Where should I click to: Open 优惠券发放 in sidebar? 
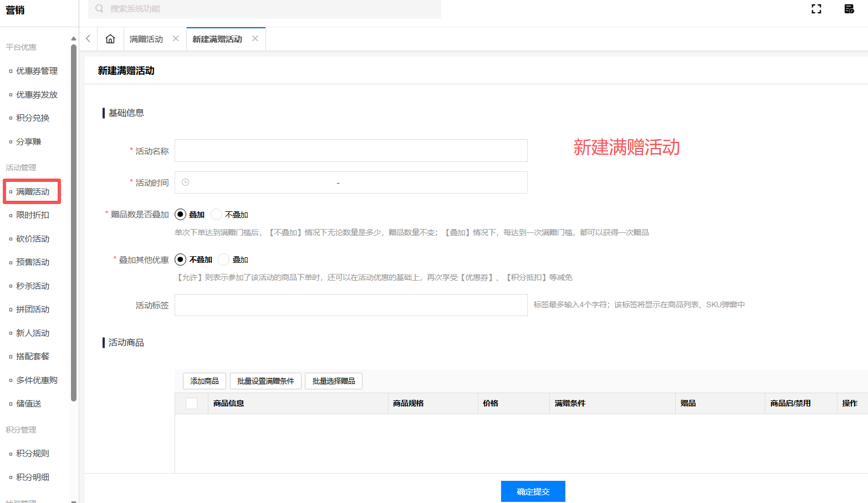[37, 94]
